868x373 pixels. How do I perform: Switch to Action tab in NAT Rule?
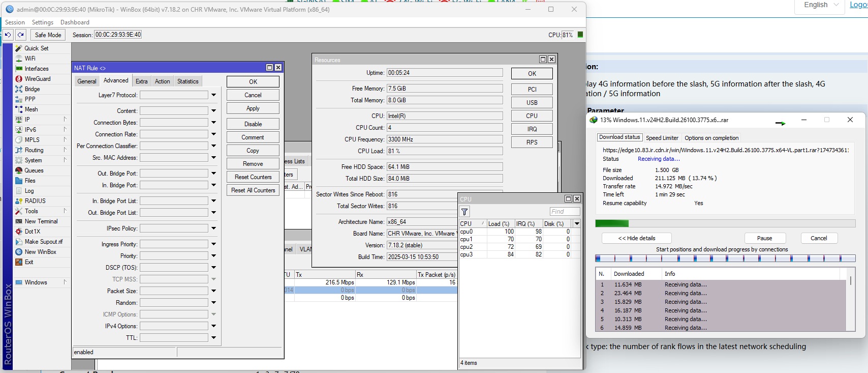point(163,81)
